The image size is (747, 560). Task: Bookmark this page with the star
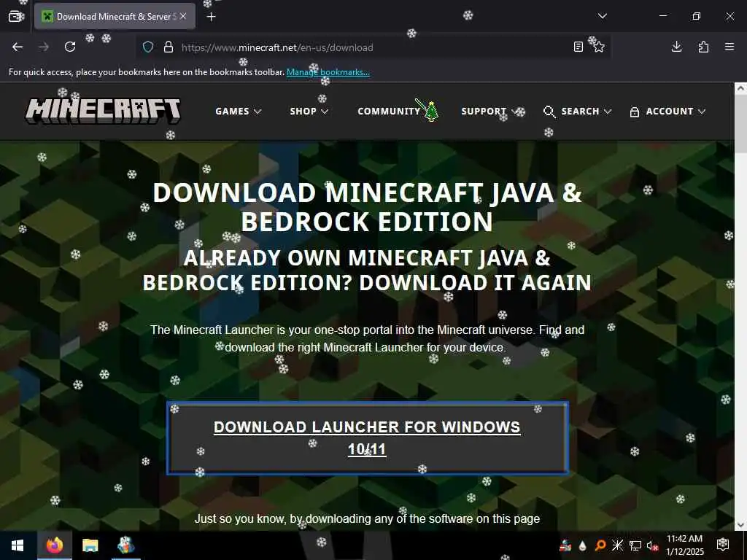click(599, 47)
